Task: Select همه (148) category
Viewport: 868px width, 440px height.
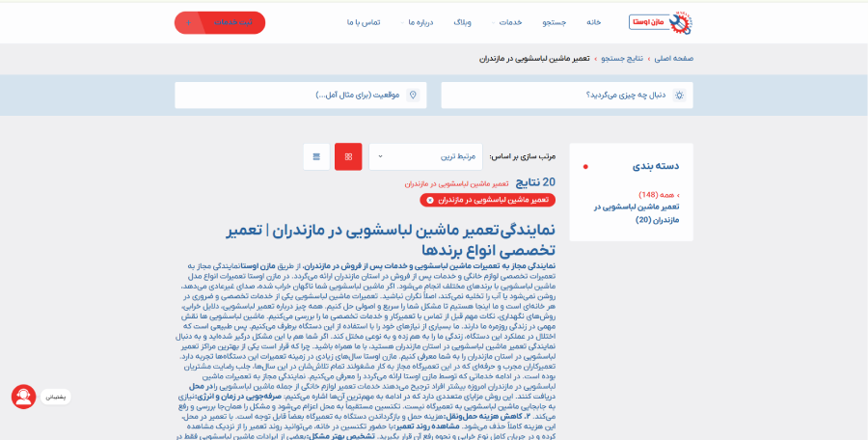Action: (x=659, y=195)
